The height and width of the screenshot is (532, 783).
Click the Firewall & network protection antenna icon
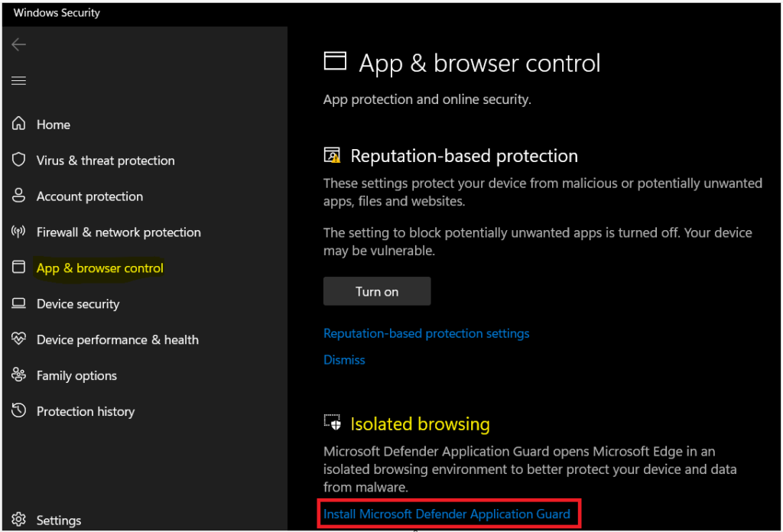(19, 232)
